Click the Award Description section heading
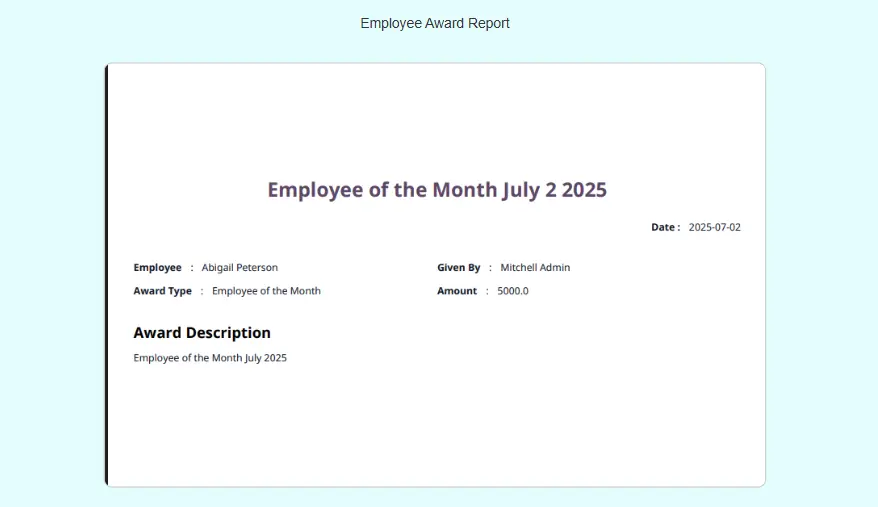The image size is (878, 507). [x=202, y=333]
